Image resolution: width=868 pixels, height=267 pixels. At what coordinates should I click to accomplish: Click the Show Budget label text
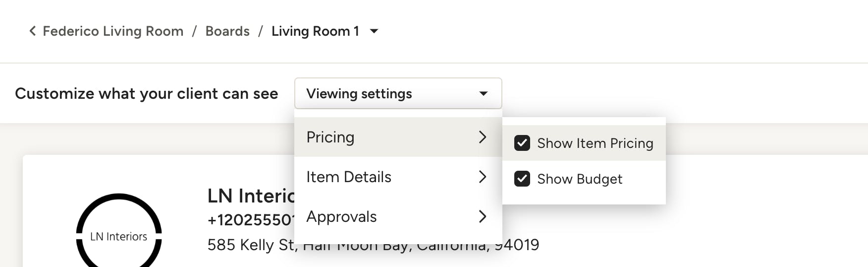pyautogui.click(x=580, y=179)
